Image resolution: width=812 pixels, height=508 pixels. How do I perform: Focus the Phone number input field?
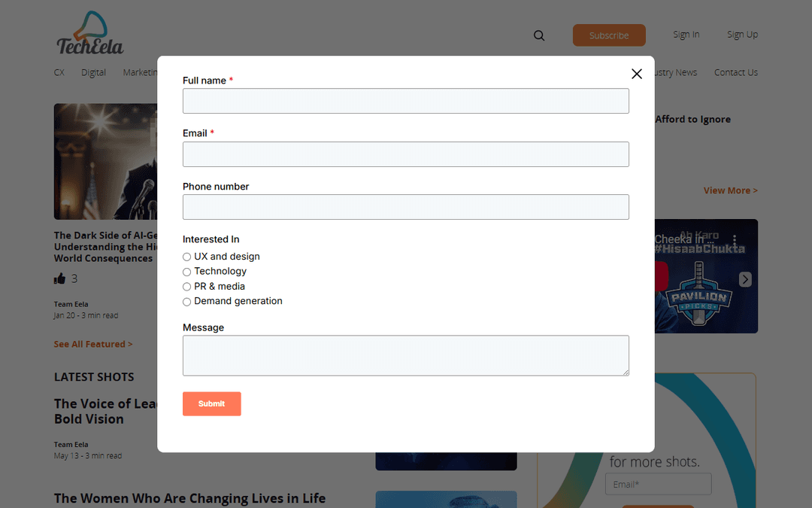point(405,207)
